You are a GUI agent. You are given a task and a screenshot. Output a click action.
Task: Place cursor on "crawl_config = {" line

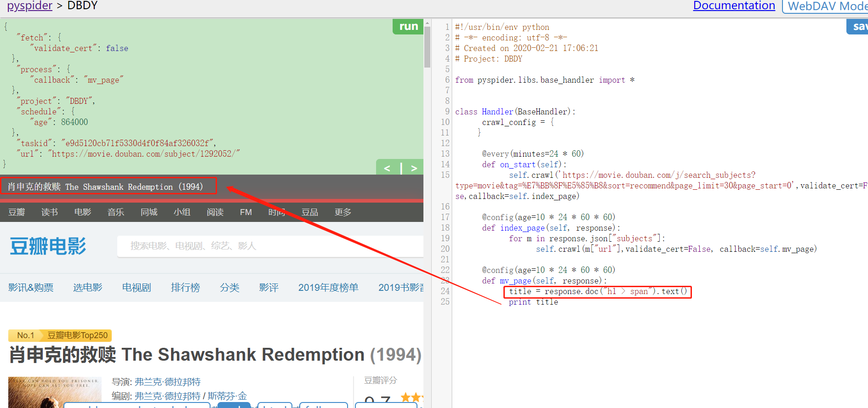tap(518, 122)
